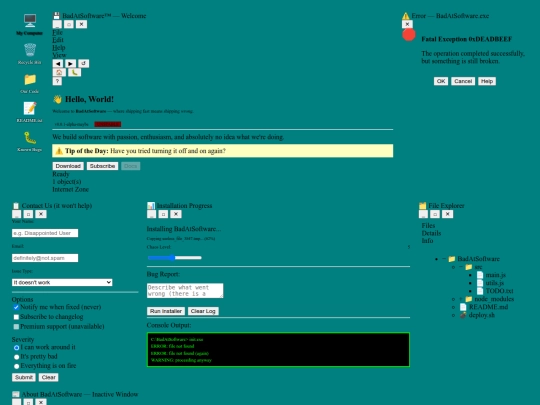Viewport: 540px width, 405px height.
Task: Expand the node_modules folder
Action: [x=461, y=299]
